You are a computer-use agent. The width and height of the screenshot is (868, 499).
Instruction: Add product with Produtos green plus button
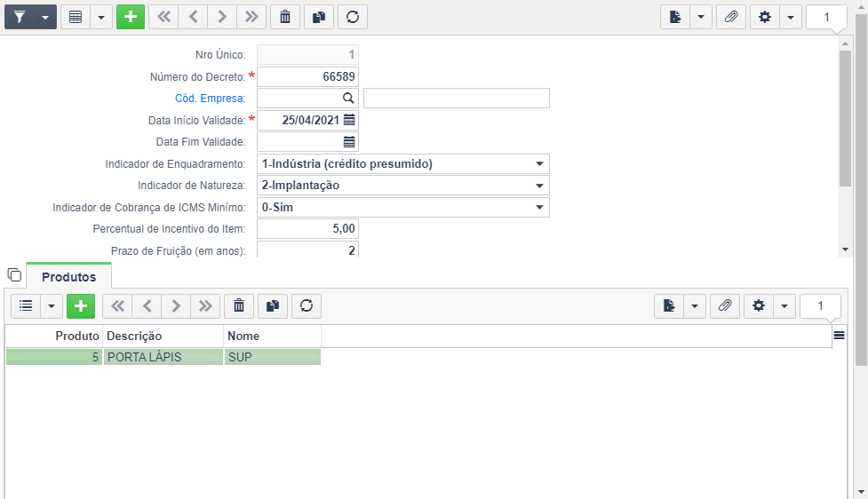coord(81,306)
